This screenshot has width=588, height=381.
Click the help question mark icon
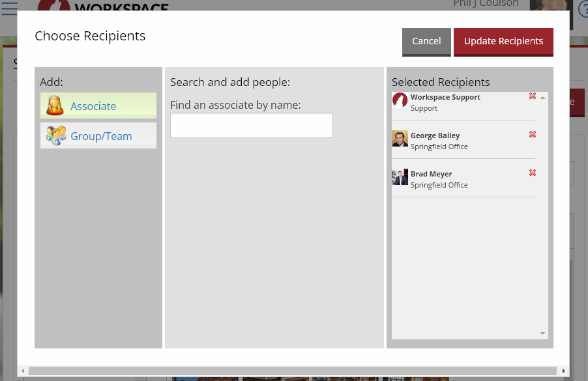(x=583, y=7)
